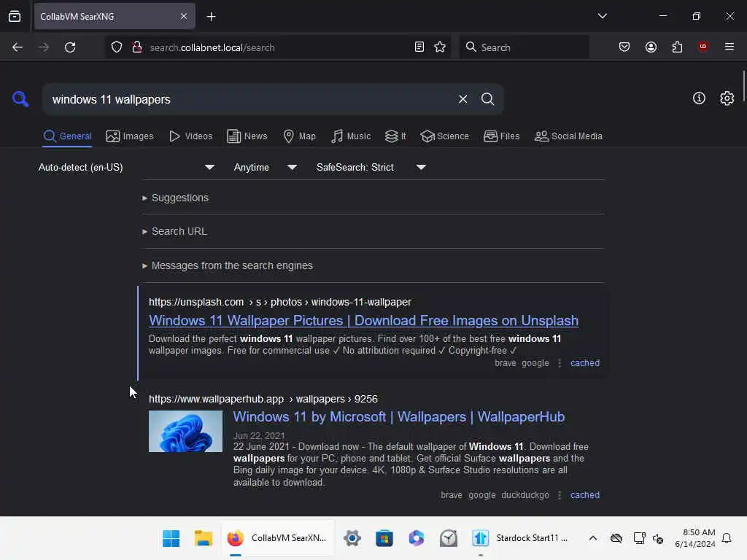Close the CollabVM SearXNG tab
The image size is (747, 560).
point(183,16)
